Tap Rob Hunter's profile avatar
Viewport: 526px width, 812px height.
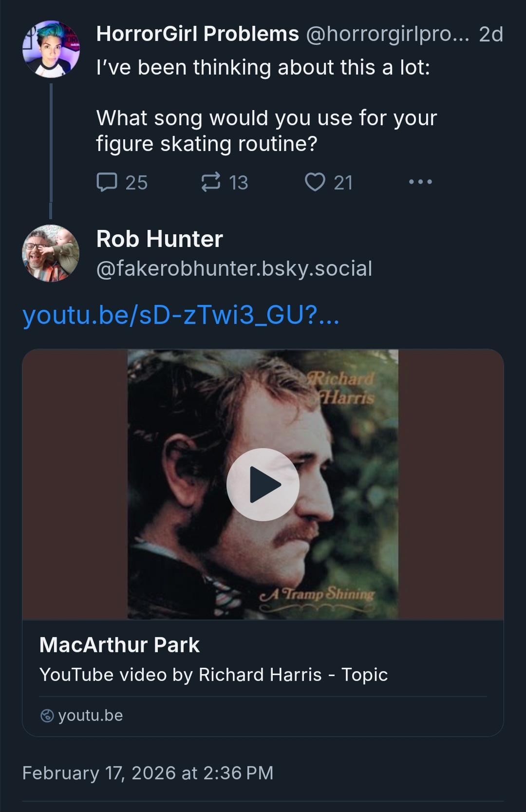click(51, 253)
